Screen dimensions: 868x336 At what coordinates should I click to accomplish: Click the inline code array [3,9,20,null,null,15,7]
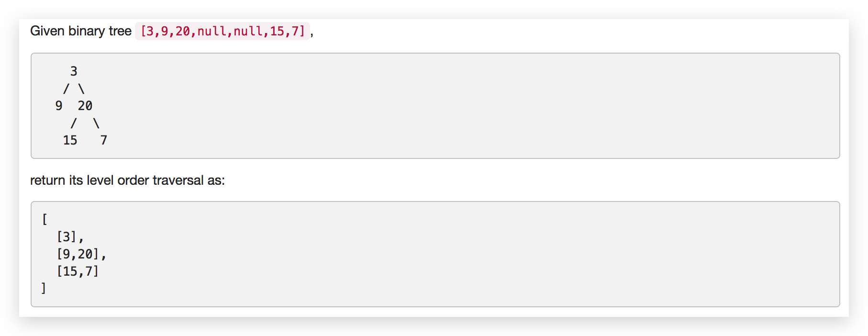[223, 31]
